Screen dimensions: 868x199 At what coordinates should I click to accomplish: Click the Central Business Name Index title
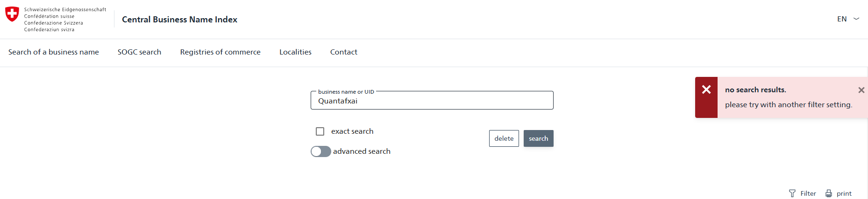tap(179, 20)
